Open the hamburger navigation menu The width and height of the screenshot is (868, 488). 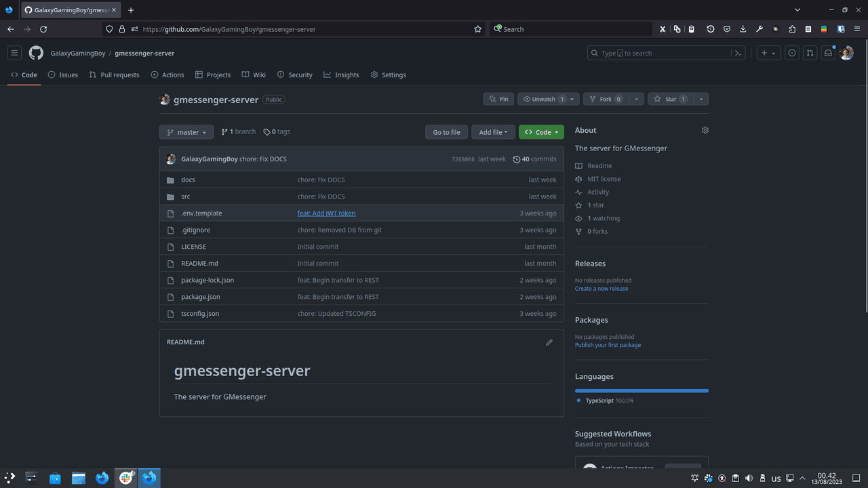pyautogui.click(x=14, y=53)
